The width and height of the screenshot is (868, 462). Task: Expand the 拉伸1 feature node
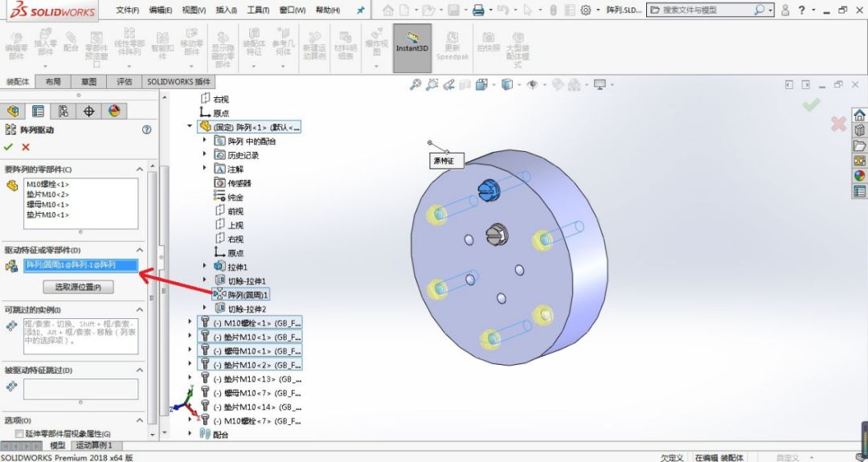[x=204, y=266]
